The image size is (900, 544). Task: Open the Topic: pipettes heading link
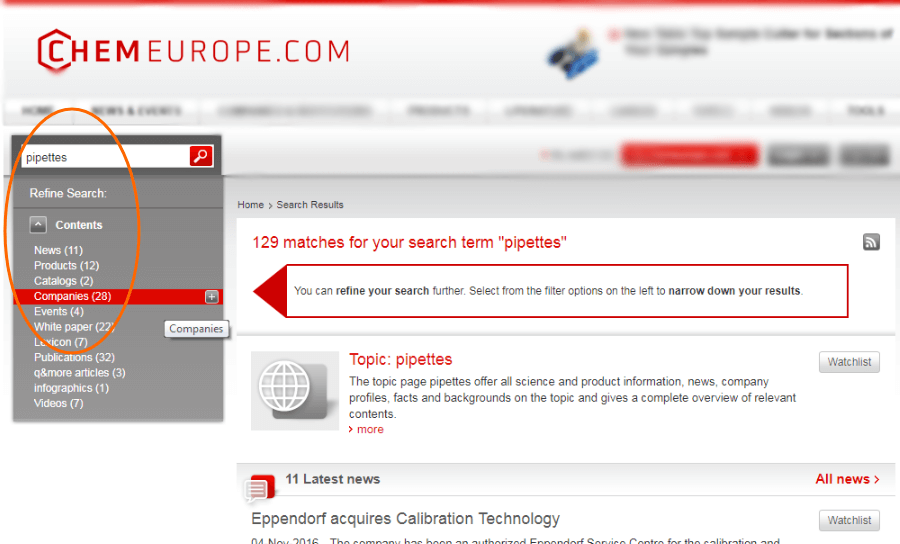point(401,359)
